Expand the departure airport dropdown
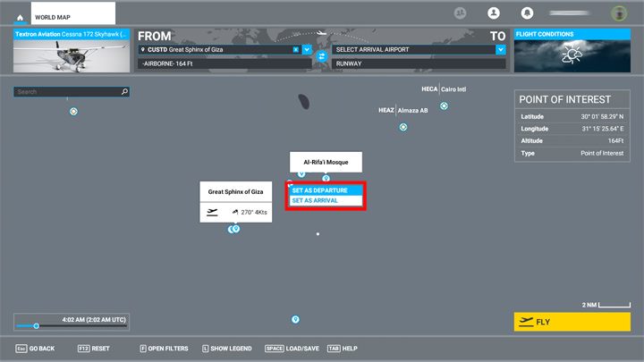 (x=307, y=50)
